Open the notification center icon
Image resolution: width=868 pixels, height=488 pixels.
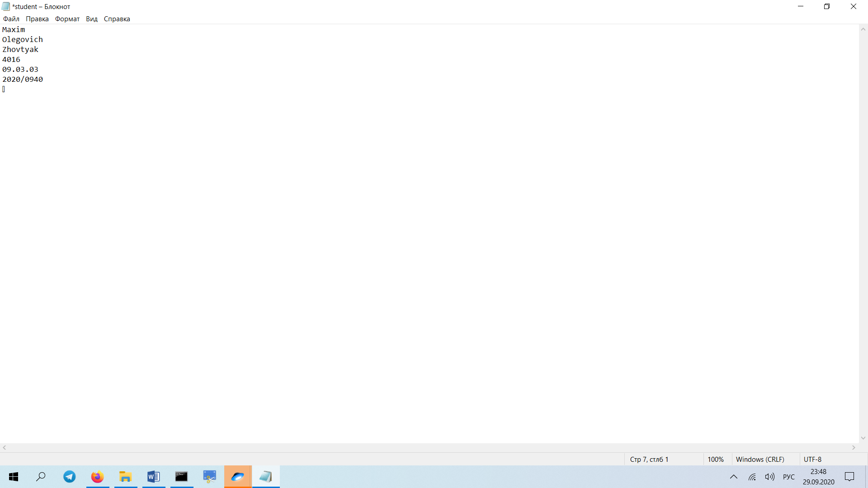(849, 477)
